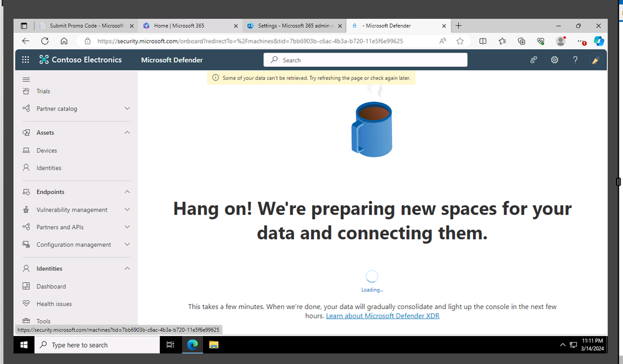
Task: Open Task View in taskbar
Action: 170,345
